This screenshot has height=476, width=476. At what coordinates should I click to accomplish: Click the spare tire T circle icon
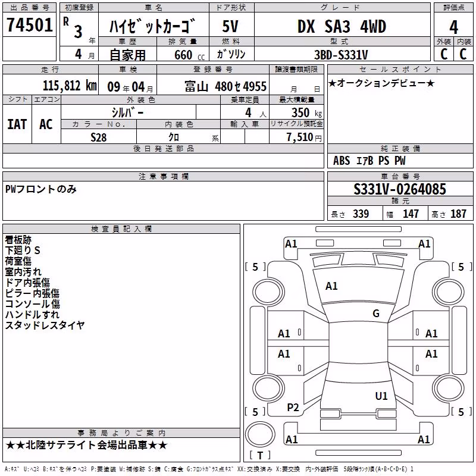point(260,434)
